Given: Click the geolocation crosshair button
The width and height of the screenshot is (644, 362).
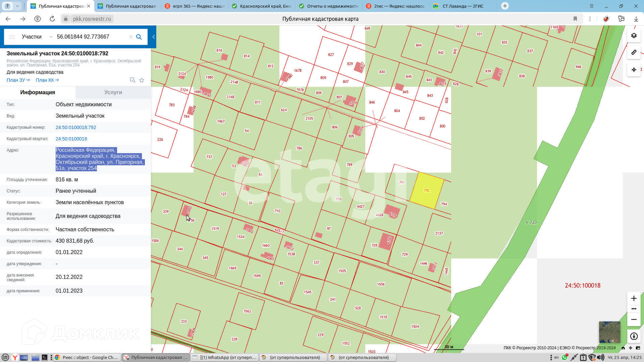Looking at the screenshot, I should [634, 70].
